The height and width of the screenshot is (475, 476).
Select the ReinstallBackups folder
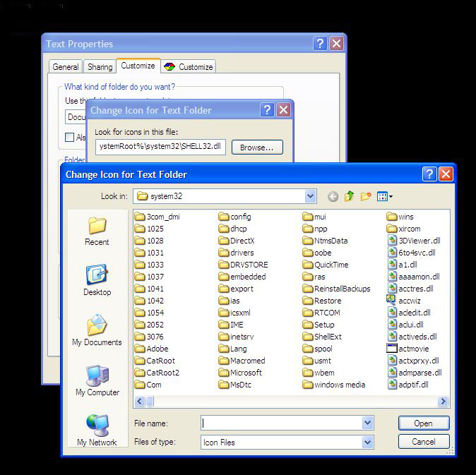click(336, 289)
